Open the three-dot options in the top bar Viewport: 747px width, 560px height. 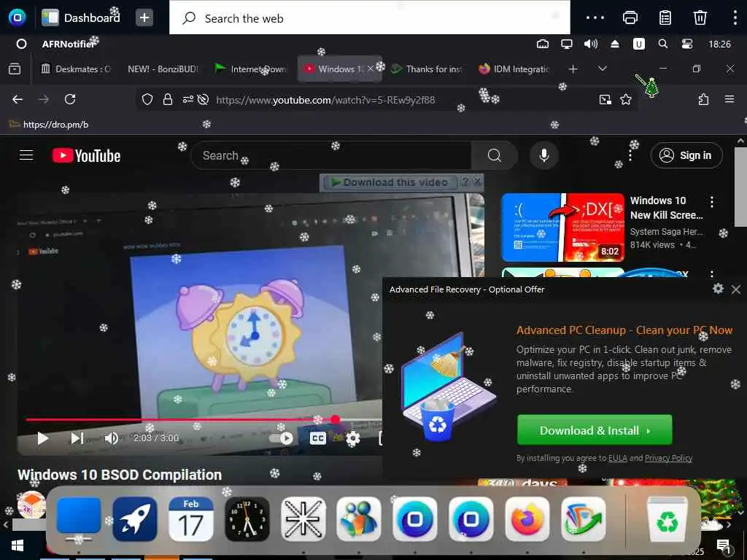[595, 18]
